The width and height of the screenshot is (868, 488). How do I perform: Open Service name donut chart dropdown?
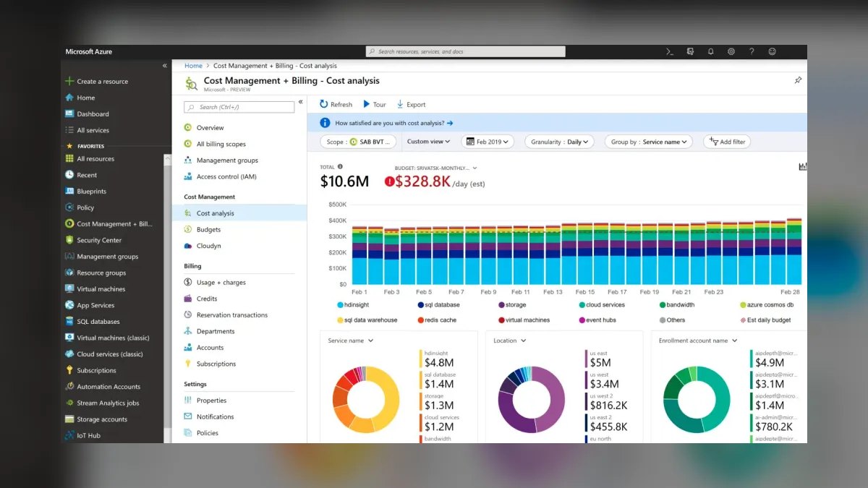tap(351, 341)
